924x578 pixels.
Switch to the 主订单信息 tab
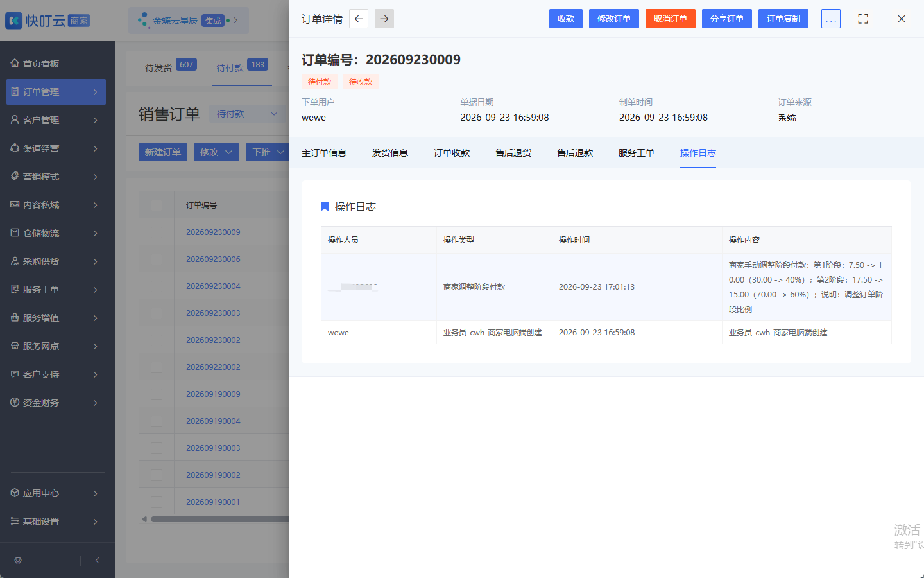[x=324, y=153]
